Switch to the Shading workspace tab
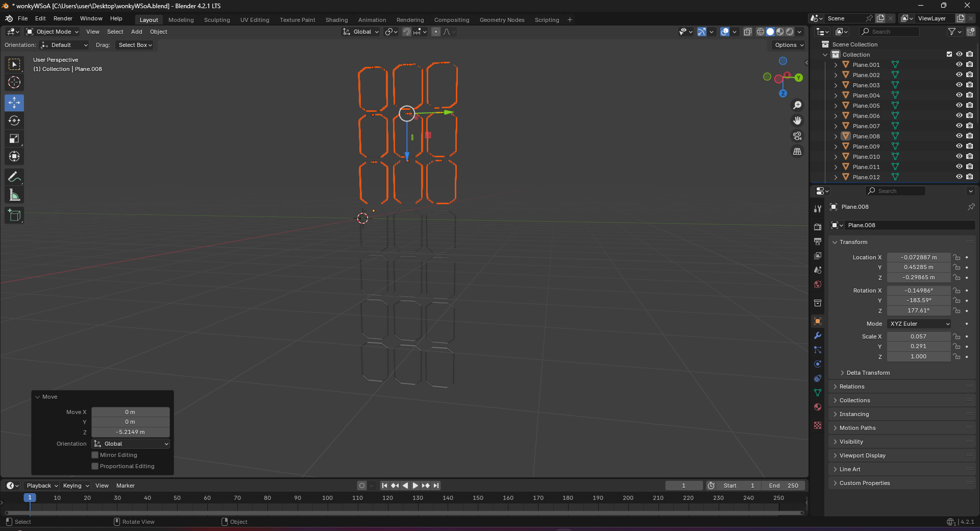This screenshot has width=980, height=531. (x=336, y=20)
